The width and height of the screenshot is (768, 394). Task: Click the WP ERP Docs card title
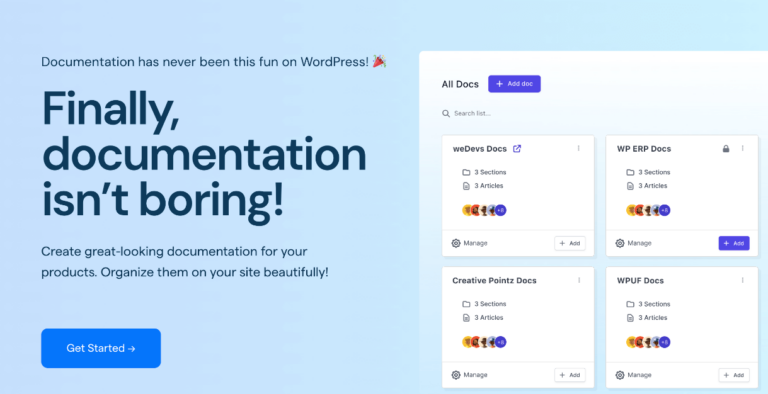(644, 148)
